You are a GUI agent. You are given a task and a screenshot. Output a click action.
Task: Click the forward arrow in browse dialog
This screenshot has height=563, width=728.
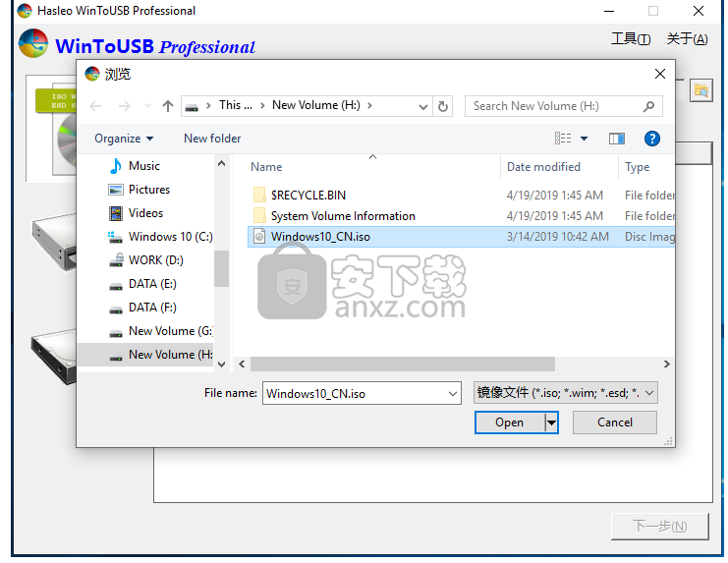(124, 106)
